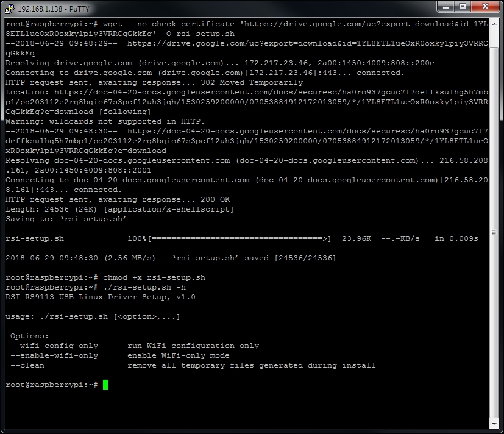
Task: Click 'Length: 24536 (24K)' output line
Action: click(119, 209)
